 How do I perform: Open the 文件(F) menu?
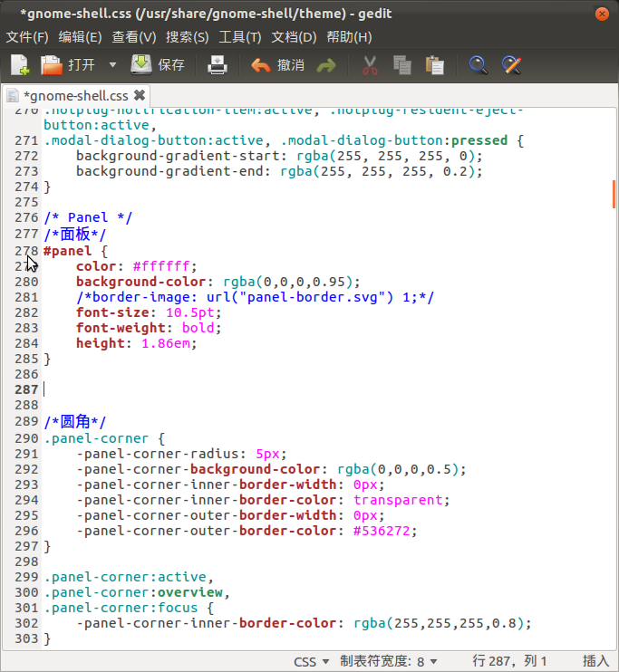point(27,37)
